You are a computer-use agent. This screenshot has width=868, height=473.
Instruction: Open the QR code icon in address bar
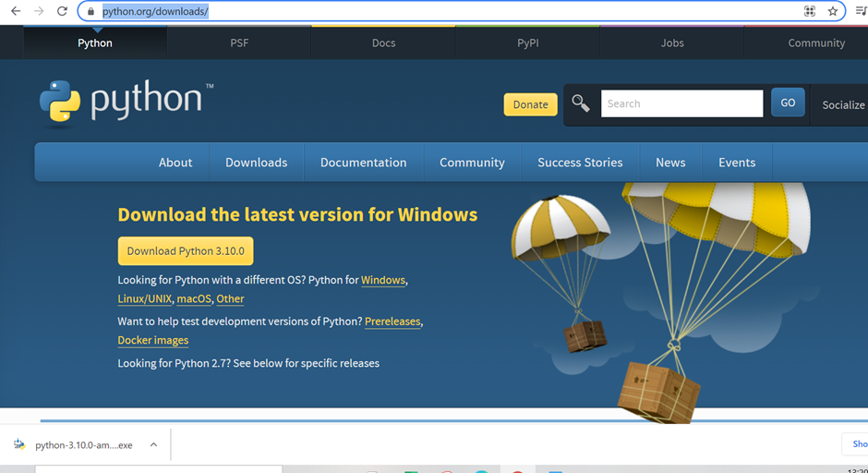pyautogui.click(x=809, y=11)
